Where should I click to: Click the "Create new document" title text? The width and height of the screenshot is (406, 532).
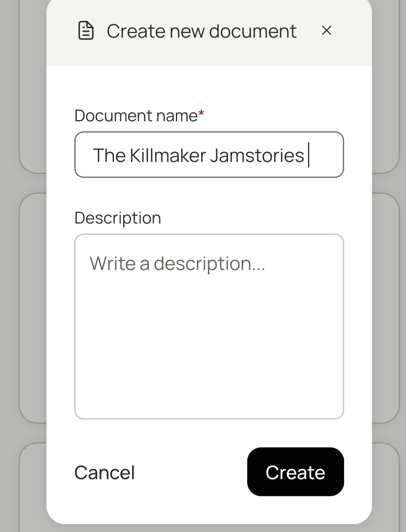tap(201, 31)
